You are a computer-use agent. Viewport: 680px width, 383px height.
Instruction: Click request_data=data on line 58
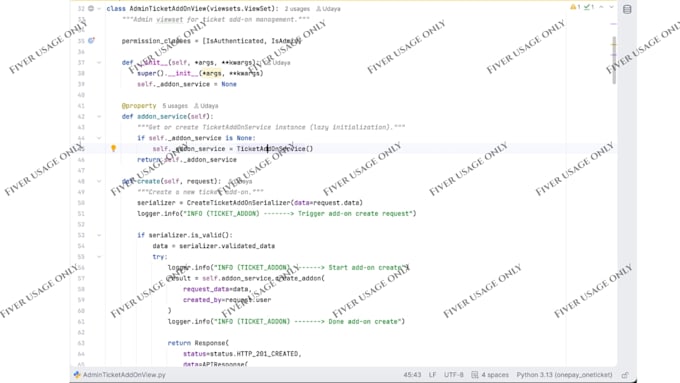click(x=217, y=289)
